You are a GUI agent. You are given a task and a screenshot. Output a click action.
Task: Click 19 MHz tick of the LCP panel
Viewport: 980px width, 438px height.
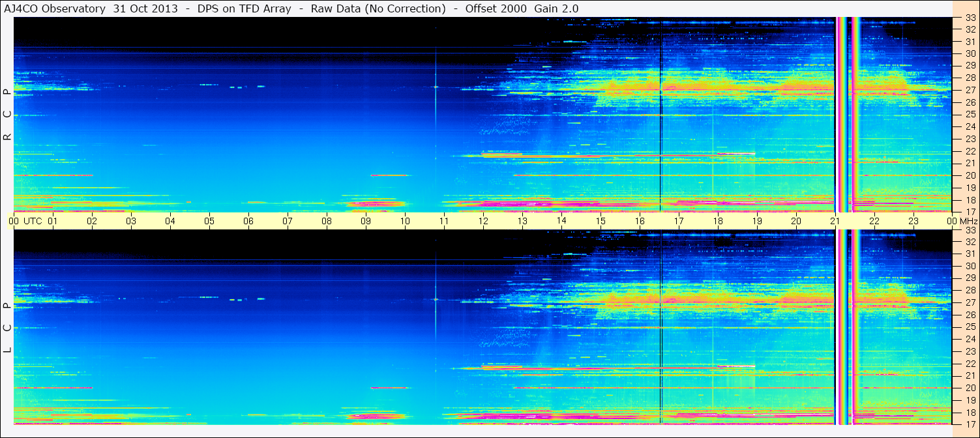[970, 400]
